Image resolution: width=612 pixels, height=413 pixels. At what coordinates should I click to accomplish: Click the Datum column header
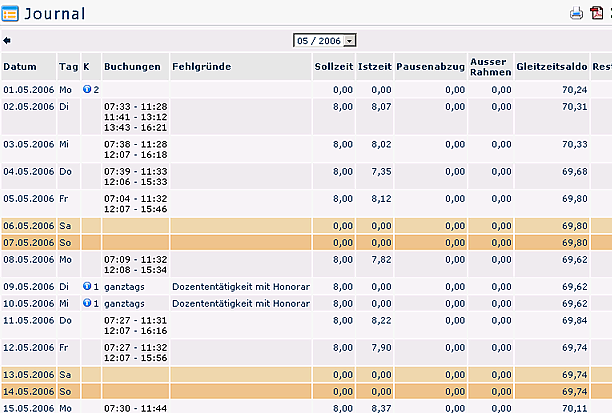click(20, 67)
